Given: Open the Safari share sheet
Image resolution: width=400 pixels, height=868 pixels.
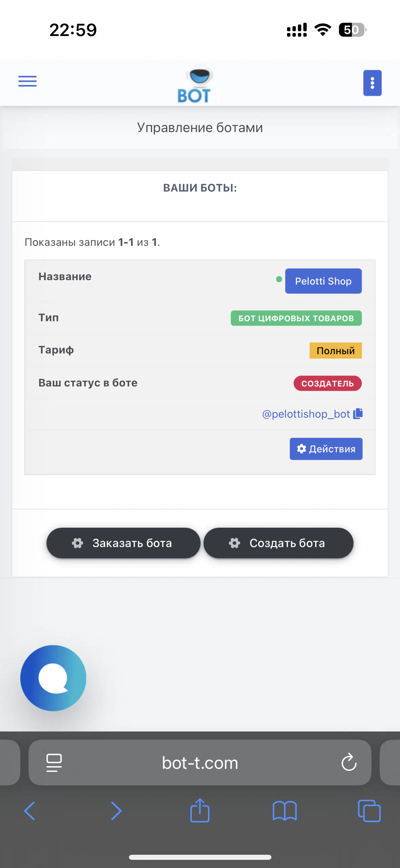Looking at the screenshot, I should pyautogui.click(x=200, y=810).
